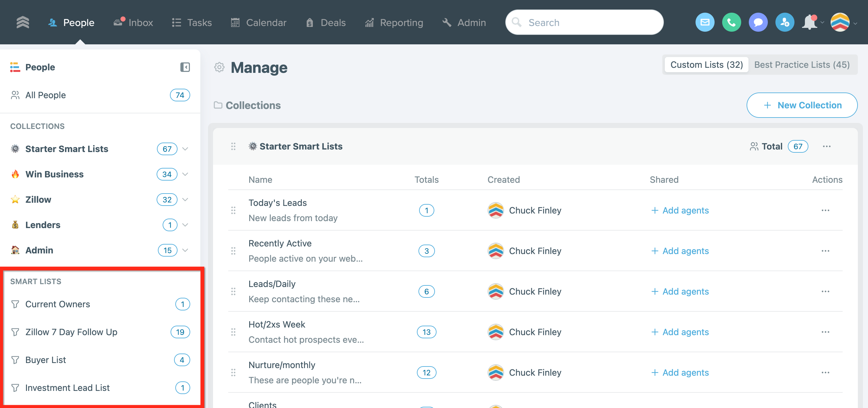Image resolution: width=868 pixels, height=408 pixels.
Task: Open the Admin nav tab in header
Action: [464, 22]
